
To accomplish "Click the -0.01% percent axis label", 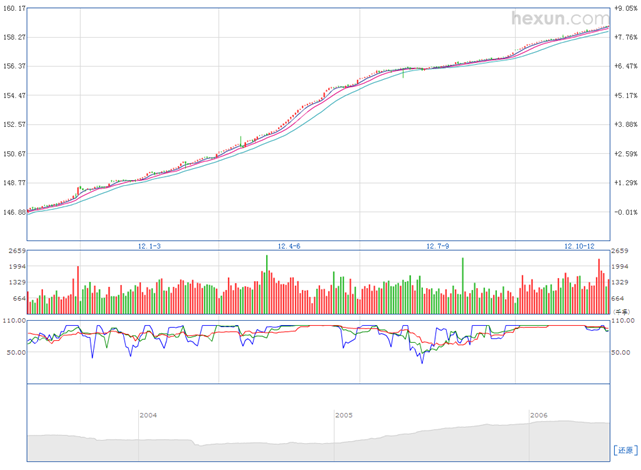I will (x=625, y=212).
